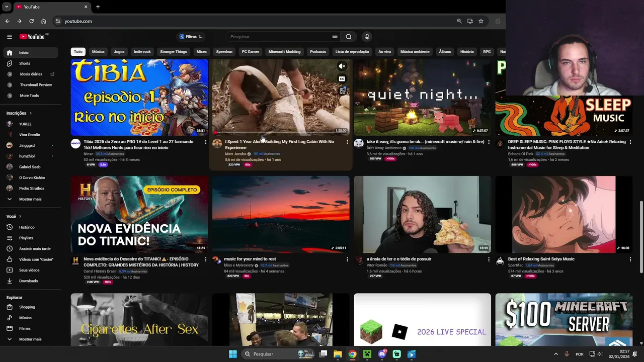
Task: Select the RPG filter chip
Action: coord(487,52)
